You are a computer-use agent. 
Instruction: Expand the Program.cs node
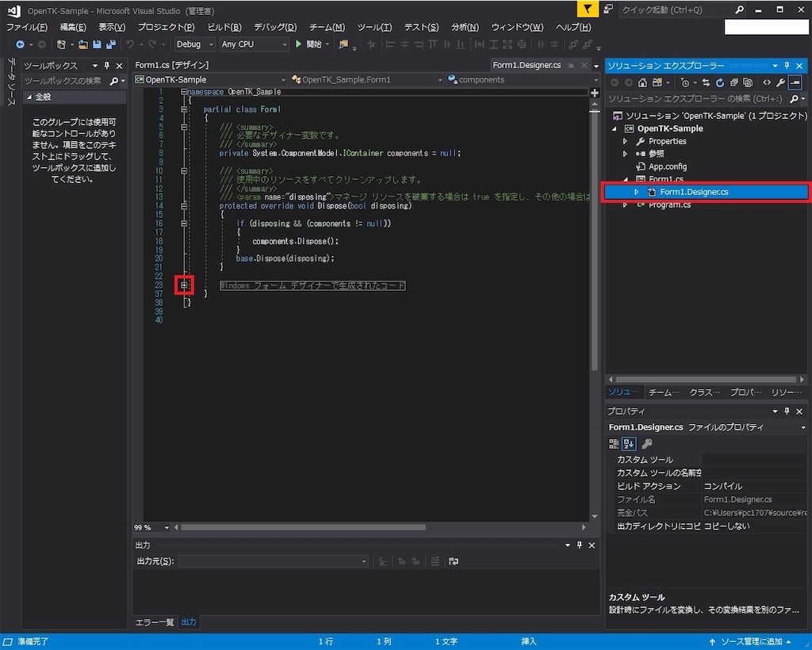coord(625,205)
